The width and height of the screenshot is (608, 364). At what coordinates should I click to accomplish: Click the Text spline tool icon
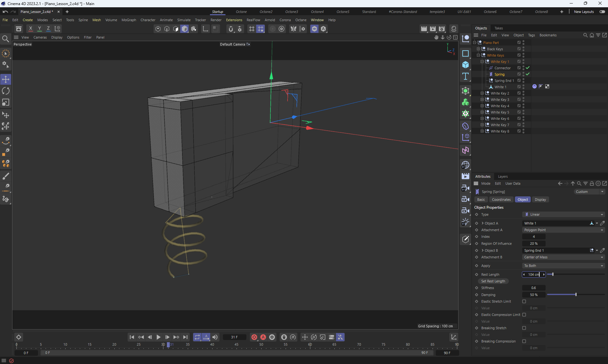point(465,76)
